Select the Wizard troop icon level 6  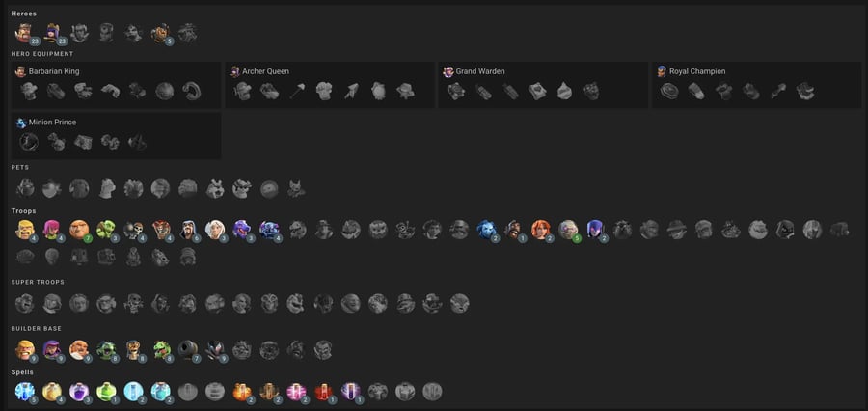pos(188,230)
